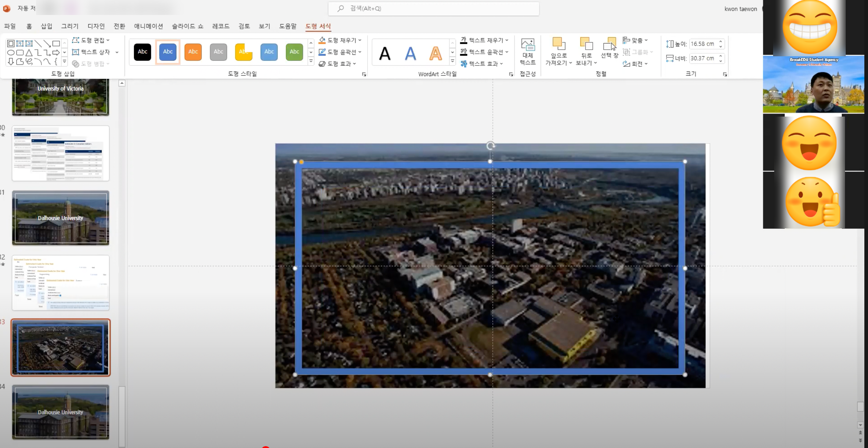Increase shape height using up stepper
This screenshot has width=868, height=448.
pyautogui.click(x=721, y=42)
